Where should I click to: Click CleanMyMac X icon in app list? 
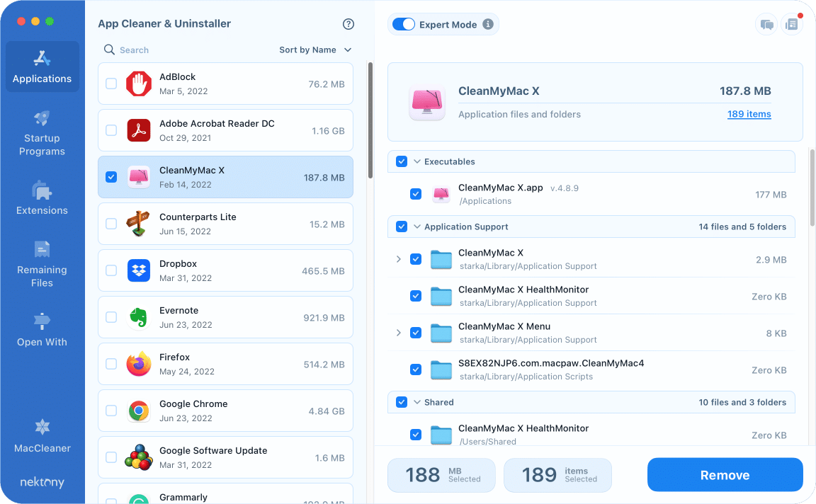pyautogui.click(x=138, y=178)
